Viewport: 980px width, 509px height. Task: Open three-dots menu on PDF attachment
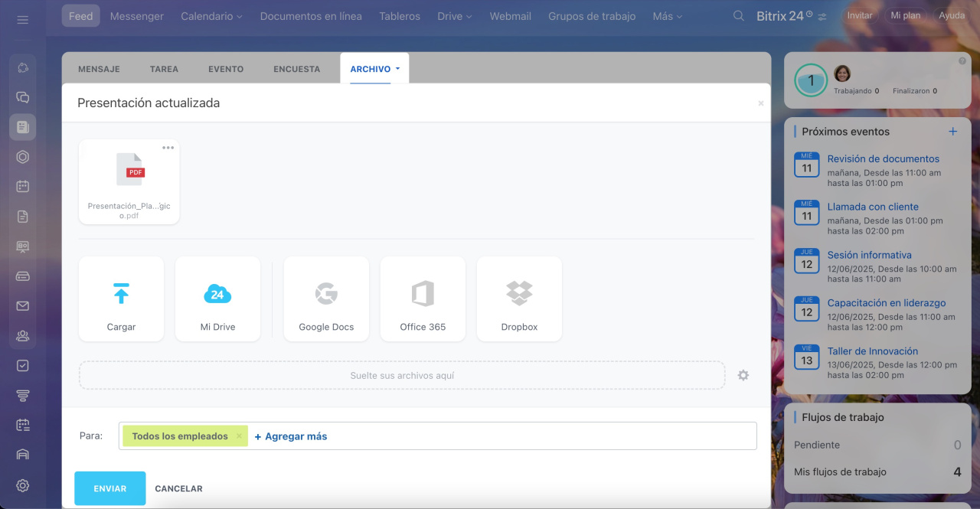(x=168, y=148)
